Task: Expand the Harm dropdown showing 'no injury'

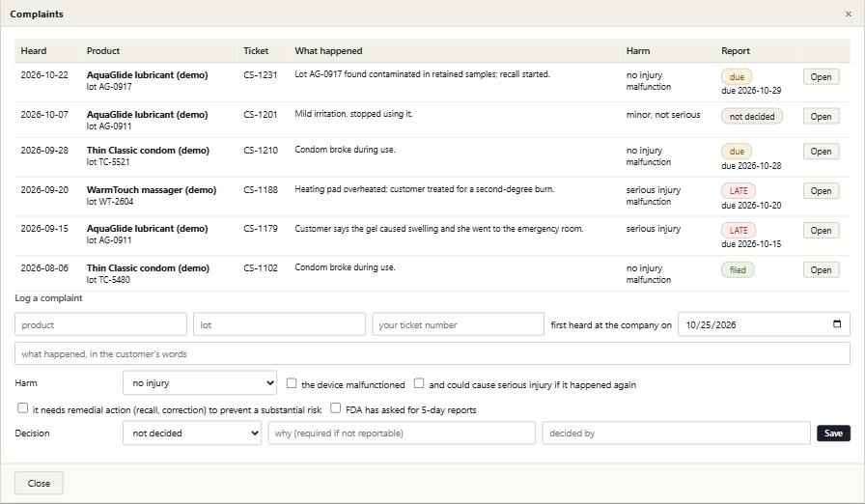Action: (x=200, y=382)
